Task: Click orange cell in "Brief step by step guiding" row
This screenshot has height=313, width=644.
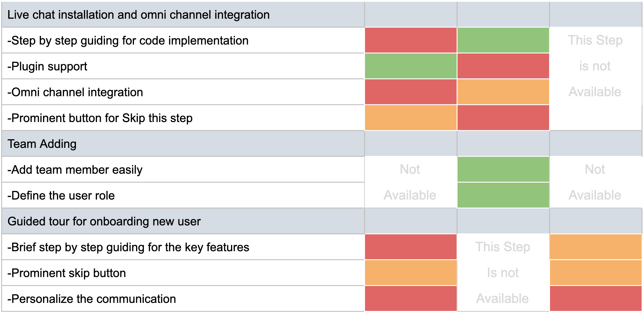Action: pyautogui.click(x=595, y=247)
